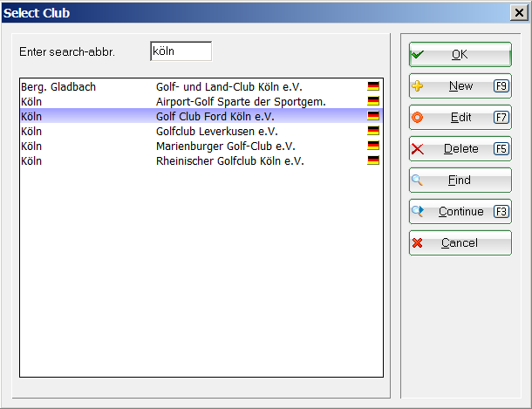This screenshot has width=532, height=409.
Task: Create a club via New label
Action: coord(460,85)
